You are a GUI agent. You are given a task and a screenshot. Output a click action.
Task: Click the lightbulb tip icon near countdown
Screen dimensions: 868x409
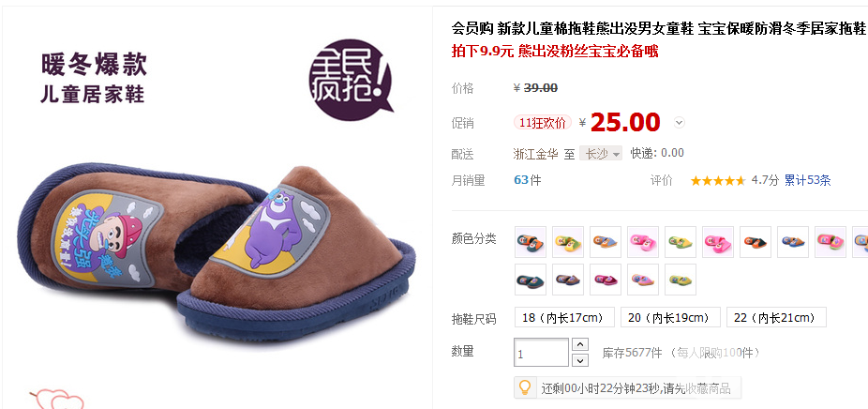point(525,387)
